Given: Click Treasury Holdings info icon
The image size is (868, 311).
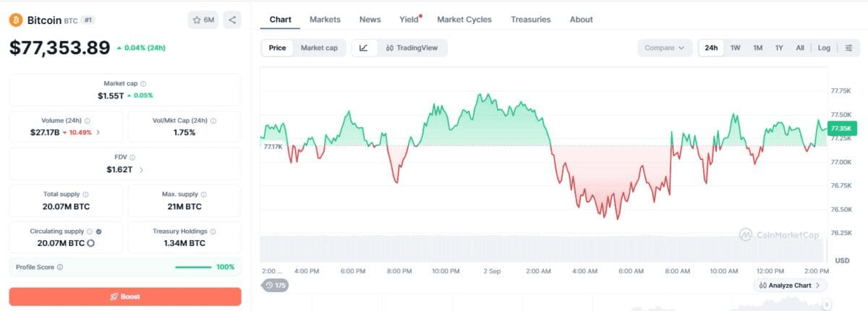Looking at the screenshot, I should (x=211, y=231).
